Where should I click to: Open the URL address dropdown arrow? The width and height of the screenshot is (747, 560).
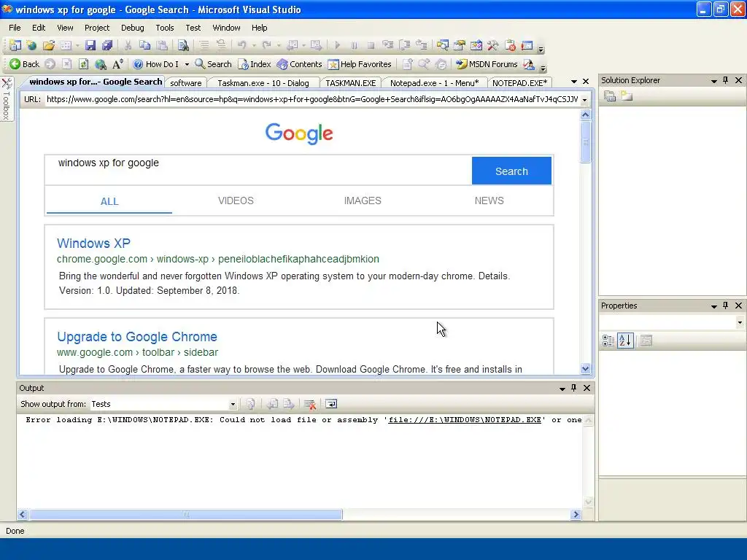click(584, 100)
